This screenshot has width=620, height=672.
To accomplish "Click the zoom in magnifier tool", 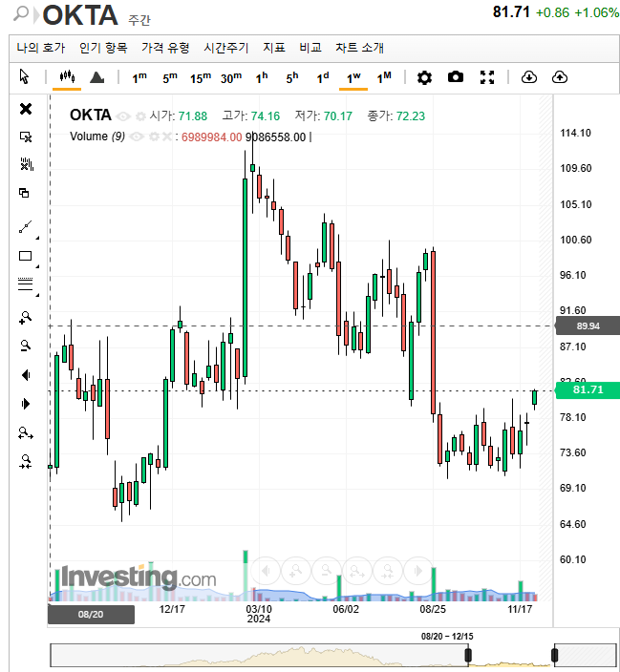I will 25,318.
